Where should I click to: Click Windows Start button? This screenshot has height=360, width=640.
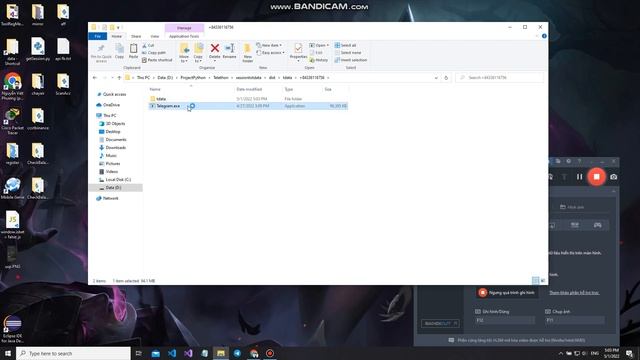coord(8,353)
